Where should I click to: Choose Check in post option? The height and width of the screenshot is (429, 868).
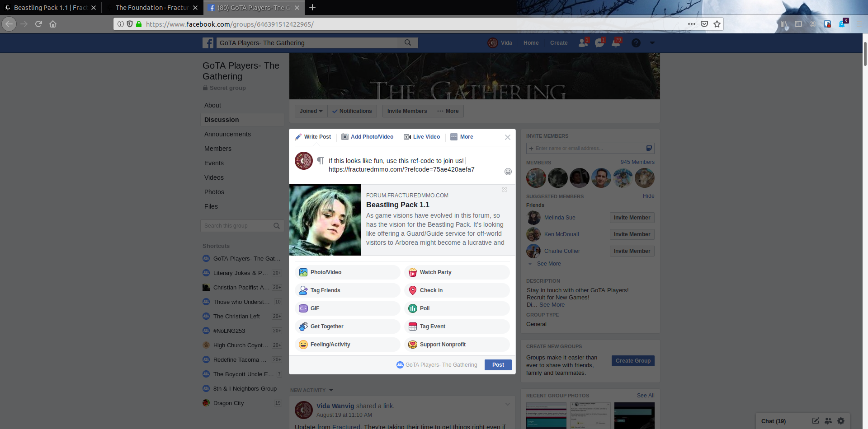click(x=457, y=290)
